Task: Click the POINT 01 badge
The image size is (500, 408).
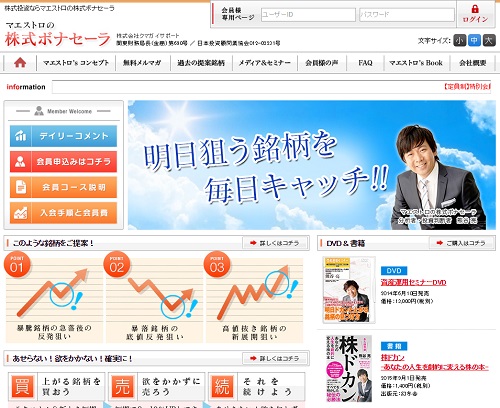Action: [x=17, y=265]
